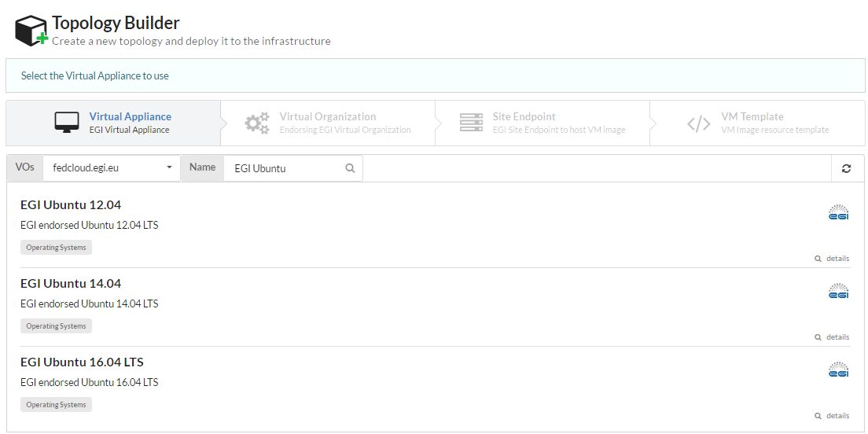Screen dimensions: 868x434
Task: Click the Name filter field containing EGI Ubuntu
Action: pos(285,167)
